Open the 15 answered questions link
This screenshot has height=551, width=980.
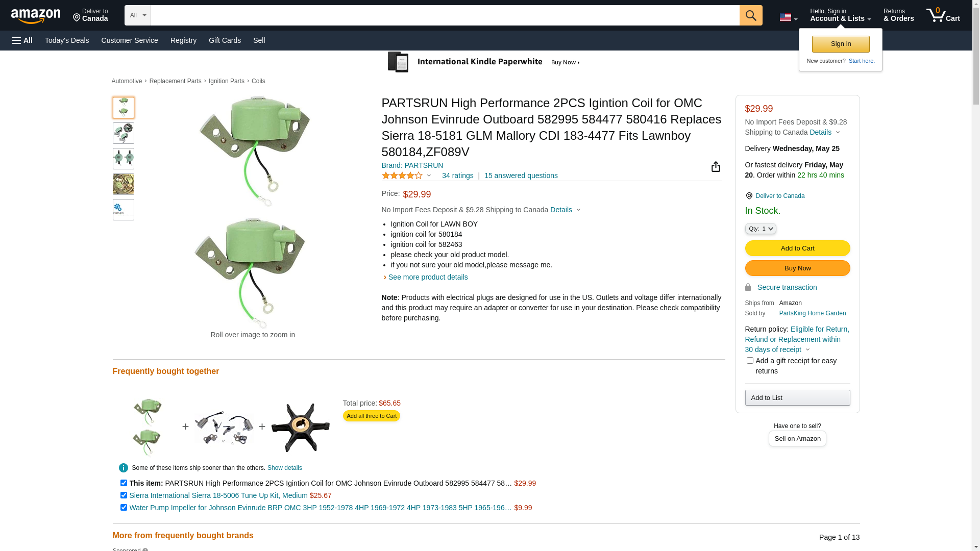[x=521, y=176]
